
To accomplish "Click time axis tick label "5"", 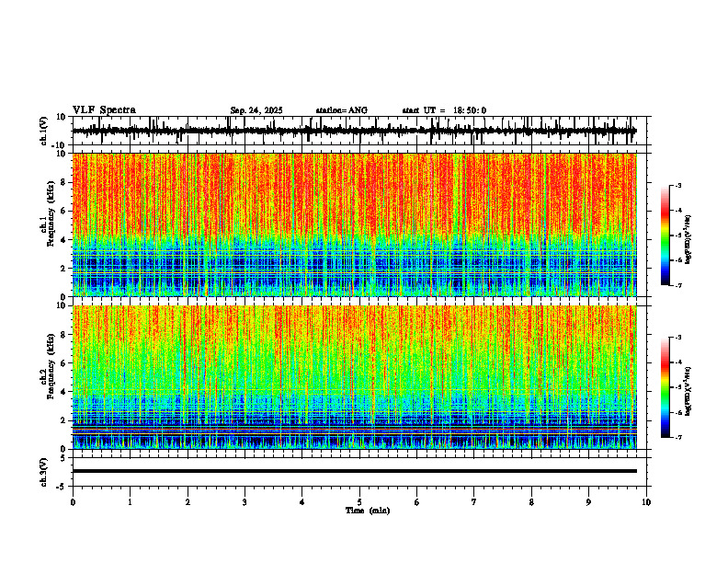I will coord(359,502).
